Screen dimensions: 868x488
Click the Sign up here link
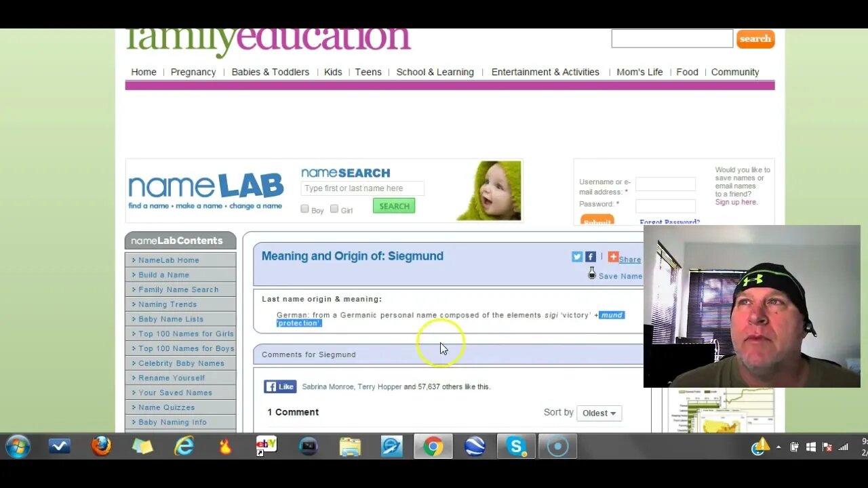736,202
